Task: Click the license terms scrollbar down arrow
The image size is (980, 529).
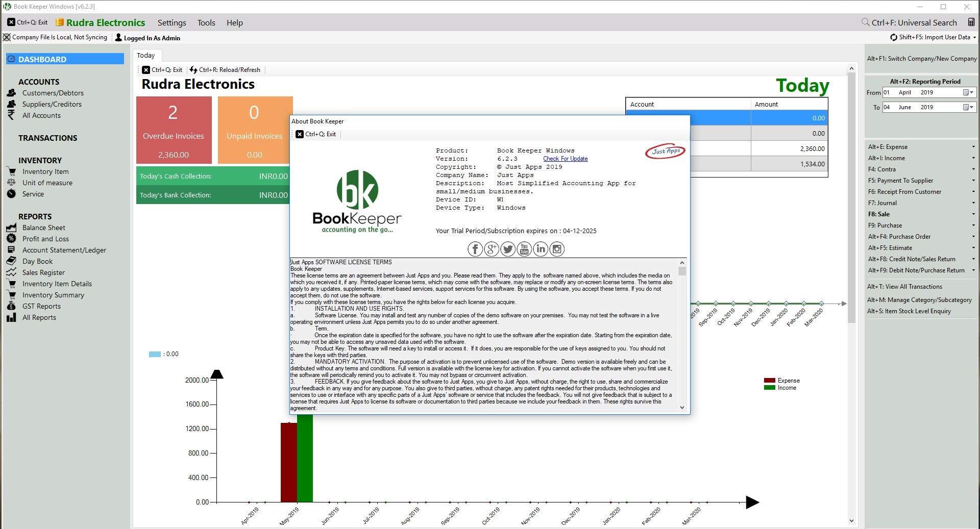Action: point(682,407)
